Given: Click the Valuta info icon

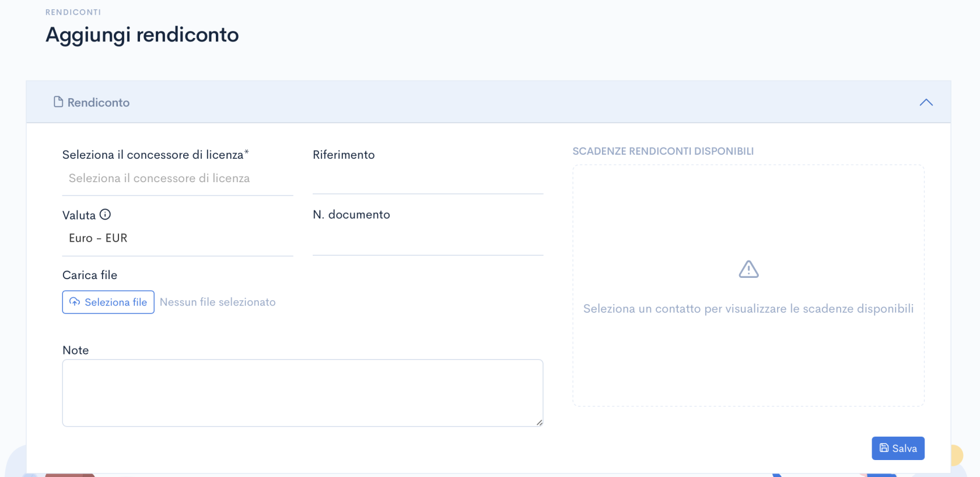Looking at the screenshot, I should pos(105,214).
